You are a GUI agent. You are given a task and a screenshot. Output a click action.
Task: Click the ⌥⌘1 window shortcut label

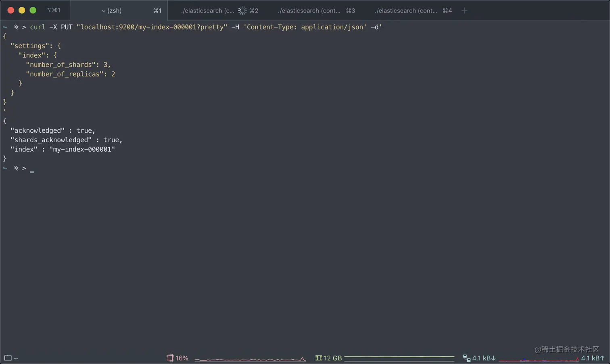[x=54, y=10]
